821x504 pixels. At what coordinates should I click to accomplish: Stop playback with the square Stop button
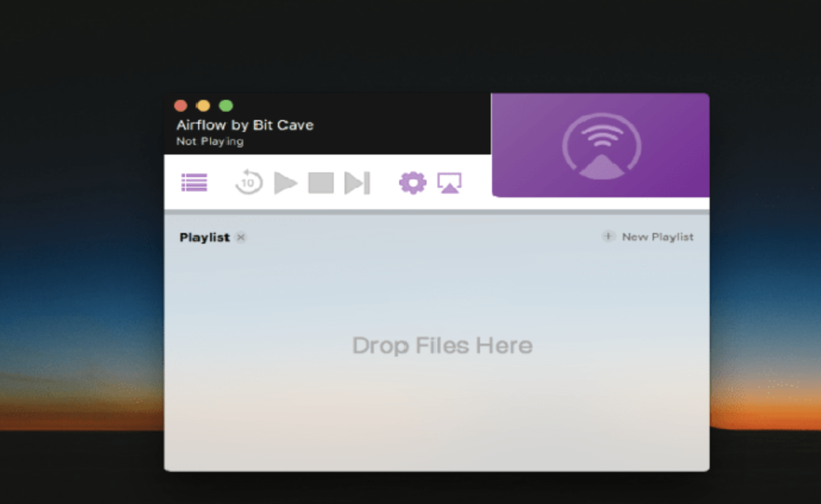(x=321, y=182)
